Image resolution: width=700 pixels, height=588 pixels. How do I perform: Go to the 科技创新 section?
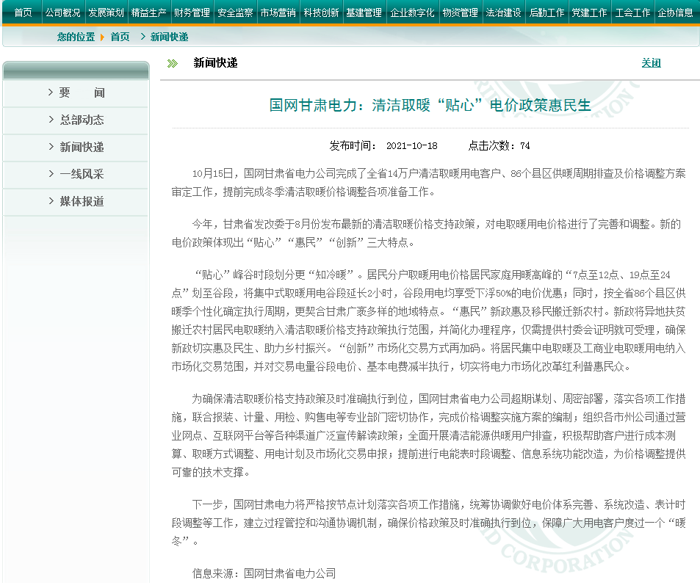pos(322,12)
